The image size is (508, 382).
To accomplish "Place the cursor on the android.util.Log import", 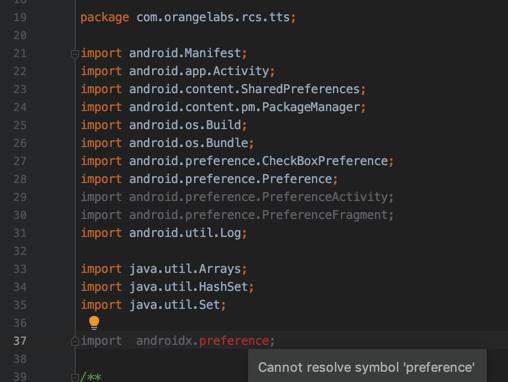I will (x=164, y=233).
